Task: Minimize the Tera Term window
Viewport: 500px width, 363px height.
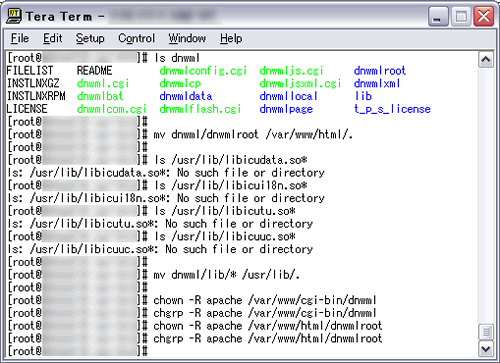Action: (438, 16)
